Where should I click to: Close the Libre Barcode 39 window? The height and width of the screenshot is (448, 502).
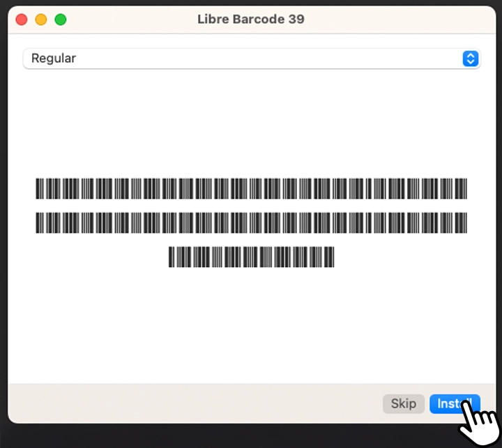[22, 20]
